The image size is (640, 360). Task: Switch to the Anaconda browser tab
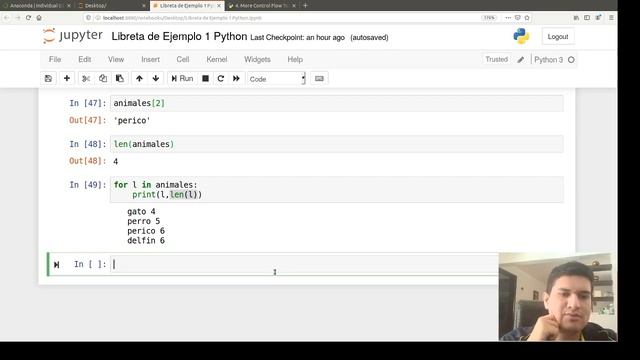point(37,6)
